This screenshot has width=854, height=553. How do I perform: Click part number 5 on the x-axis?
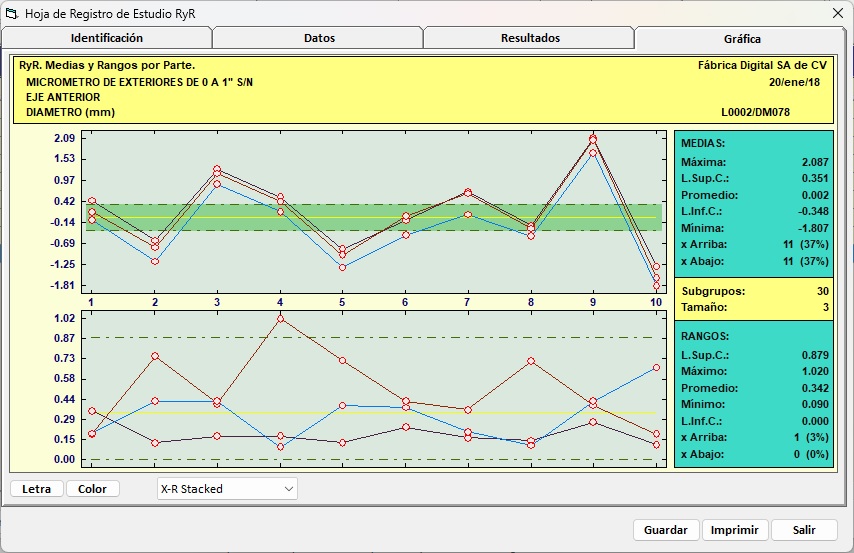coord(342,302)
